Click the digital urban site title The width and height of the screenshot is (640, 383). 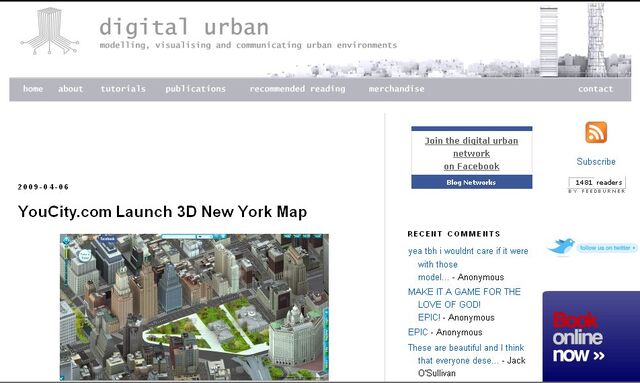click(x=184, y=27)
